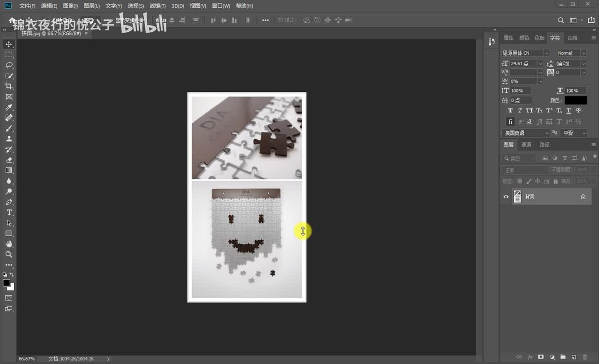Select the Zoom tool

click(x=9, y=254)
